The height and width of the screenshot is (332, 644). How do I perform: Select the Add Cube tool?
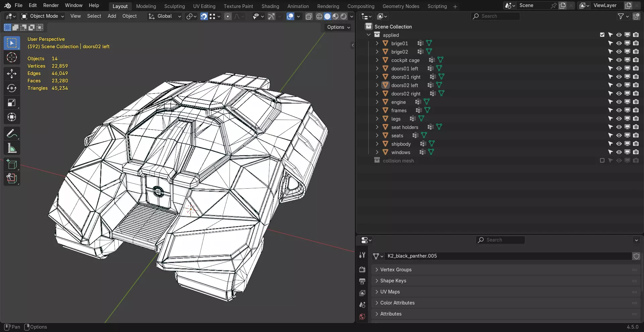point(12,164)
